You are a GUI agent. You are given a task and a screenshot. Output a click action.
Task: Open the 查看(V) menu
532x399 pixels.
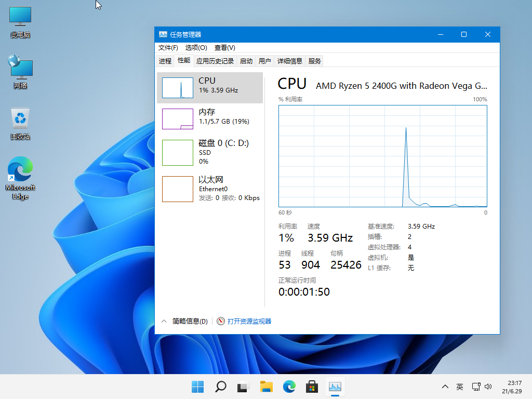click(224, 47)
